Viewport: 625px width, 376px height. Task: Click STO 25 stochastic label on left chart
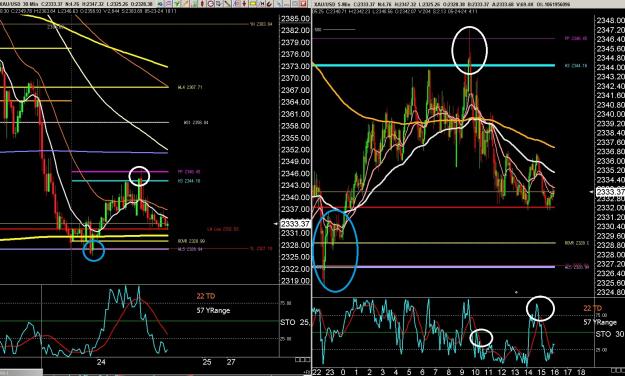click(295, 322)
